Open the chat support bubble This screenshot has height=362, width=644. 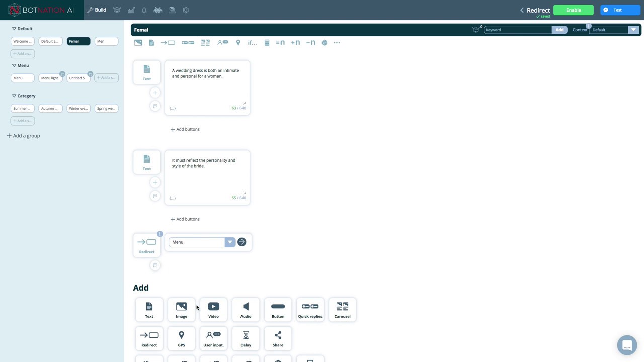point(627,345)
